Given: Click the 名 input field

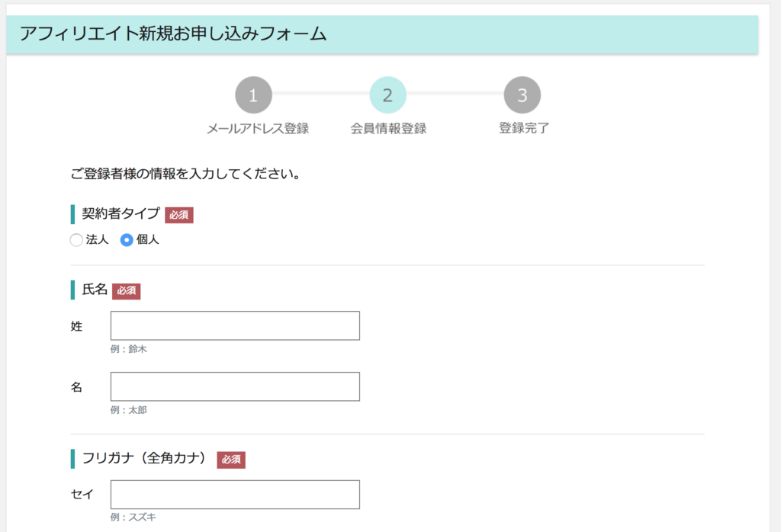Looking at the screenshot, I should click(235, 386).
